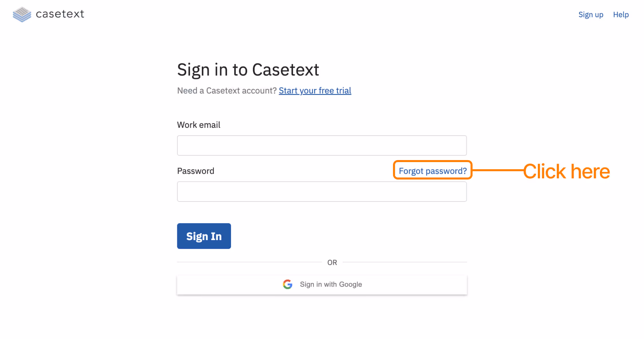Click Sign in with Google
The height and width of the screenshot is (339, 644).
tap(331, 284)
